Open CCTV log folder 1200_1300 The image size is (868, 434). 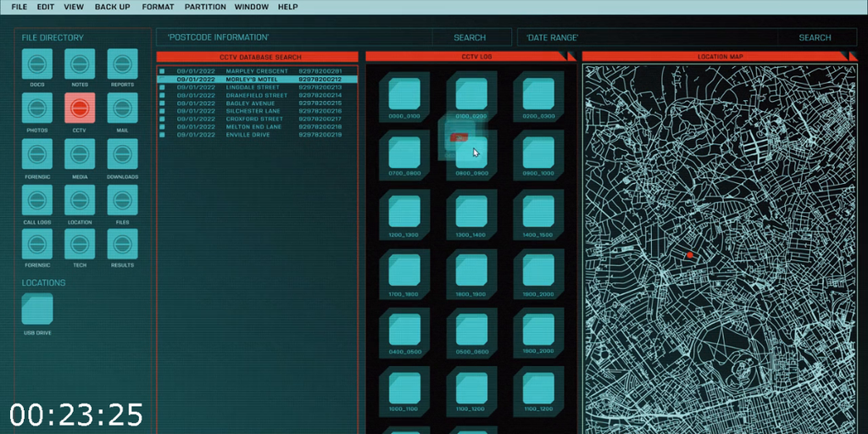404,212
